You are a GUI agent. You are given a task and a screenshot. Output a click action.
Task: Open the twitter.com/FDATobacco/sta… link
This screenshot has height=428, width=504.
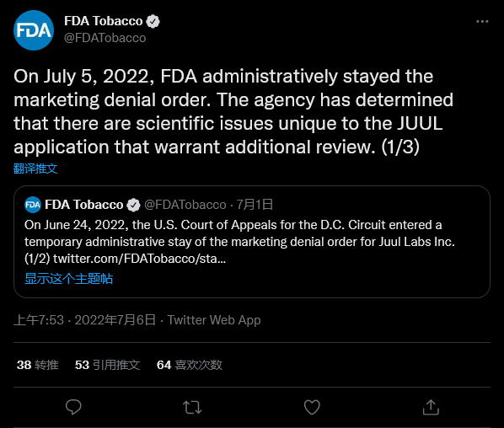point(140,259)
